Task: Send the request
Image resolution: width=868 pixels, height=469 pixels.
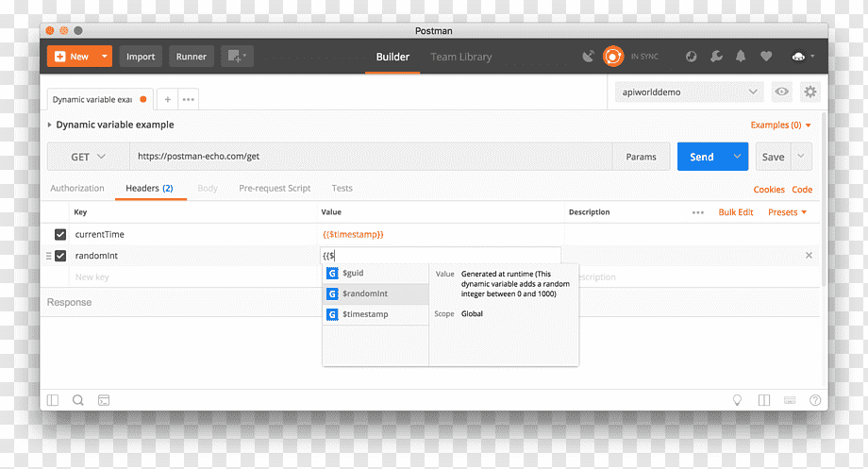Action: tap(702, 157)
